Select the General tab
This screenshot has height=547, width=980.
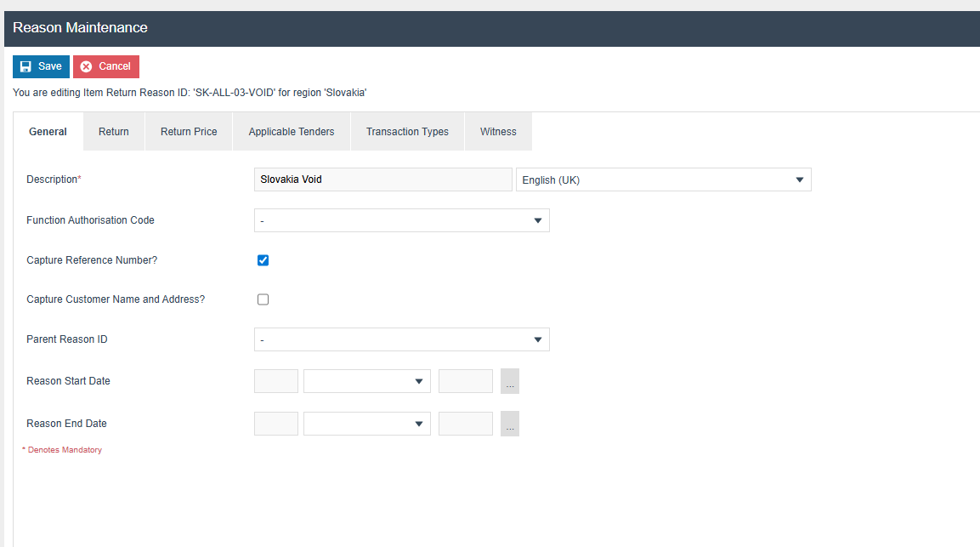click(48, 132)
